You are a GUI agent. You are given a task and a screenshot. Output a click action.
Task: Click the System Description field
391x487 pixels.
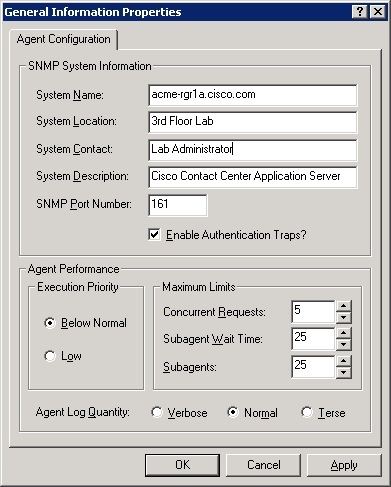tap(253, 177)
